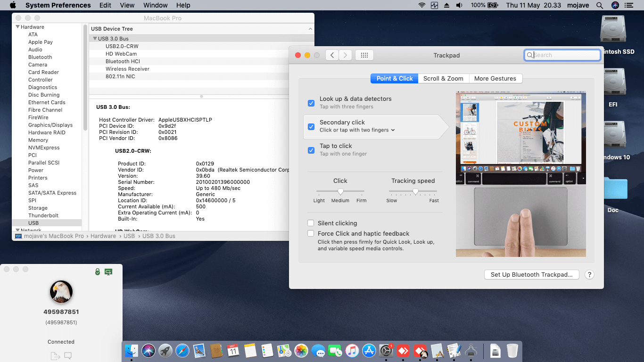644x362 pixels.
Task: Open Help menu in menu bar
Action: (x=183, y=5)
